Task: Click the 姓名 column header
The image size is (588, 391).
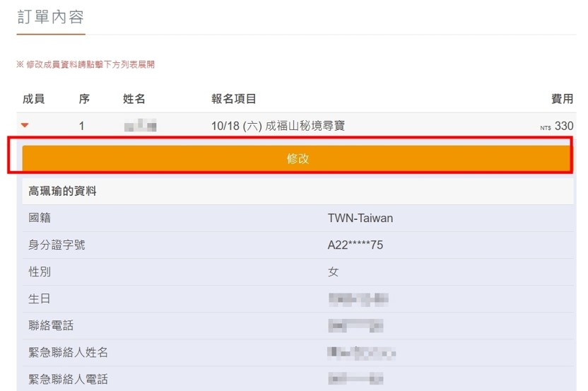Action: 134,99
